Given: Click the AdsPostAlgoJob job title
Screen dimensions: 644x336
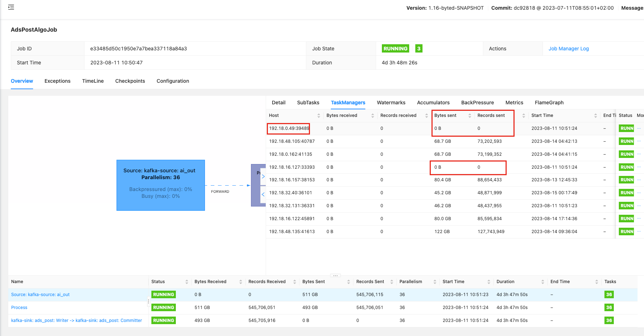Looking at the screenshot, I should pos(34,30).
